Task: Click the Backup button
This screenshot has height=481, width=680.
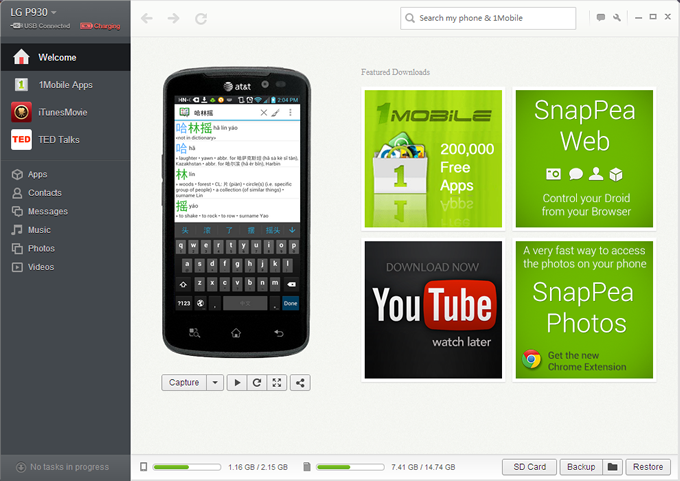Action: (x=581, y=467)
